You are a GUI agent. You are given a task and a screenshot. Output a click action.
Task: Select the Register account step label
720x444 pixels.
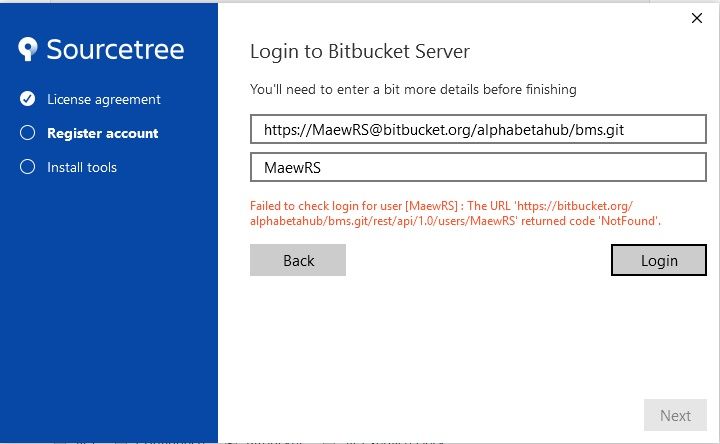103,133
